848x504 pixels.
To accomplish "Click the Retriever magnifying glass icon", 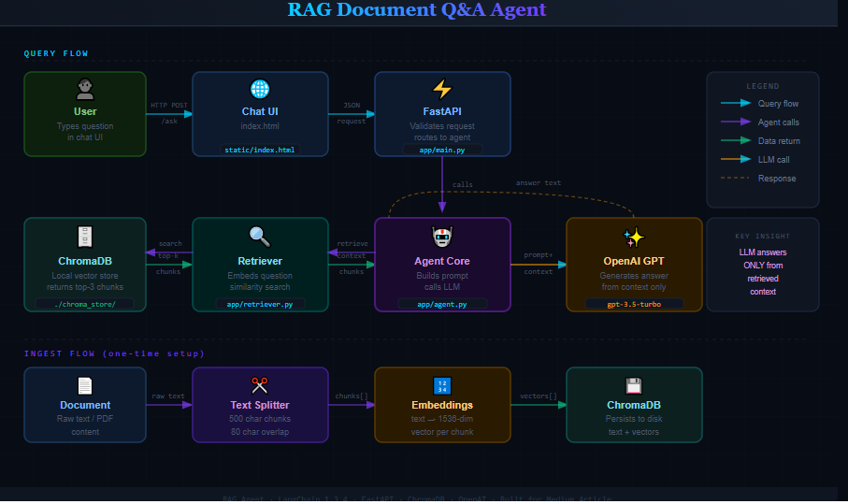I will [260, 237].
